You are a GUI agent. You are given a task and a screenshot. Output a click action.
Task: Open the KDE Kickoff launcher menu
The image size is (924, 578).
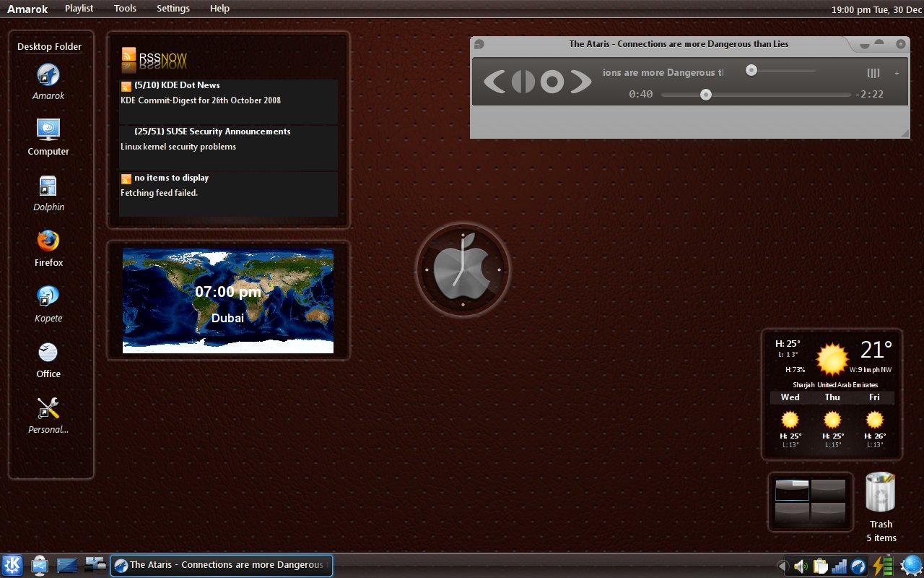tap(12, 565)
